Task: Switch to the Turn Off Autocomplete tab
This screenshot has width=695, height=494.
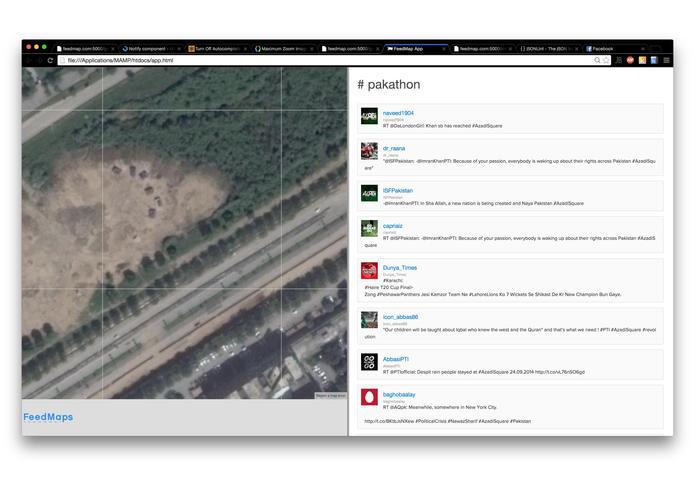Action: pos(217,49)
